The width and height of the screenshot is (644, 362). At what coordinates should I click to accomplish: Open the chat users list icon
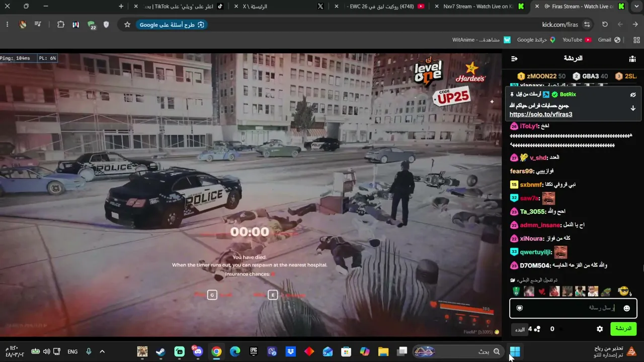click(x=632, y=59)
